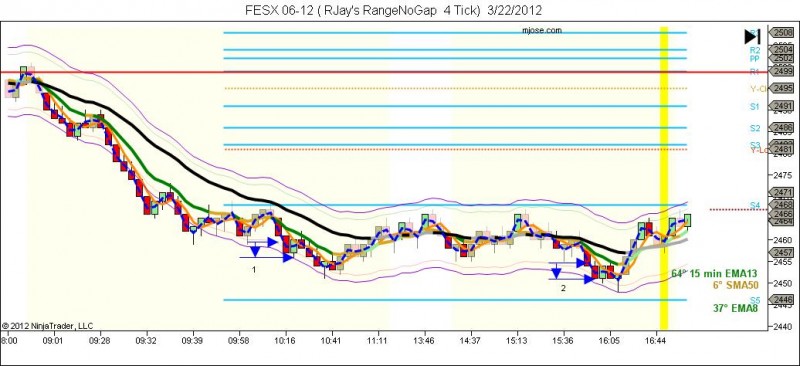Click the yellow vertical time highlight bar
The width and height of the screenshot is (800, 366).
(664, 178)
